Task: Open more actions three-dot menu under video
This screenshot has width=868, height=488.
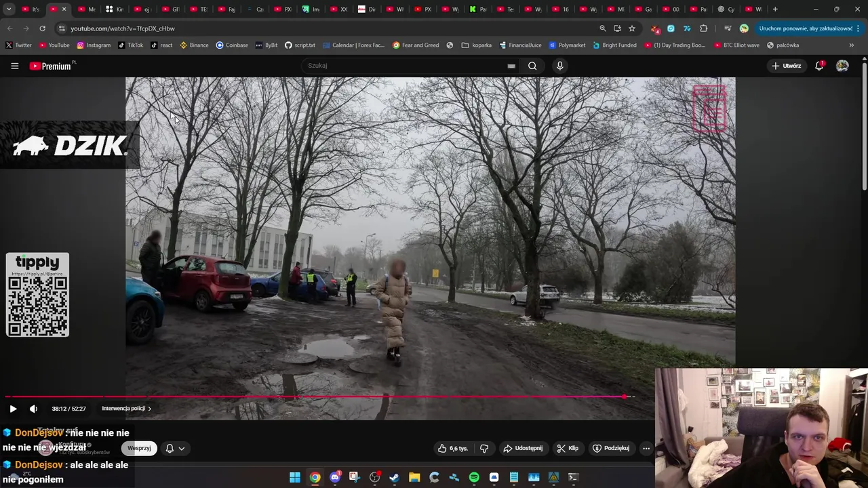Action: [646, 448]
